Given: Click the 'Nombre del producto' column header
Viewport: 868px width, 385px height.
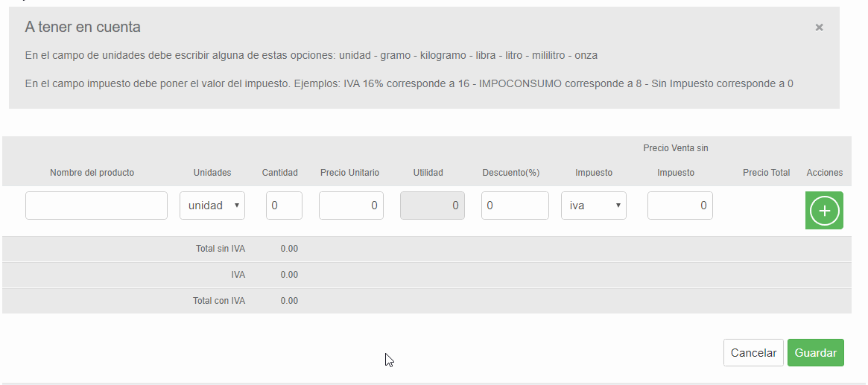Looking at the screenshot, I should click(92, 173).
